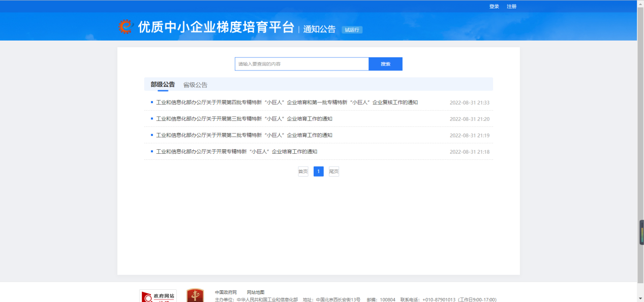This screenshot has height=302, width=644.
Task: Go to 首页 in pagination
Action: tap(303, 172)
